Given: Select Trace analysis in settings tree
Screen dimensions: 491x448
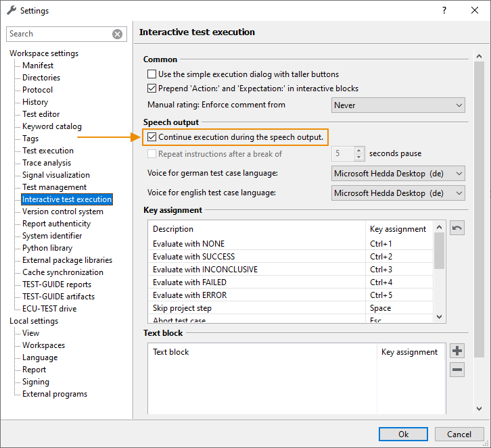Looking at the screenshot, I should [x=47, y=163].
